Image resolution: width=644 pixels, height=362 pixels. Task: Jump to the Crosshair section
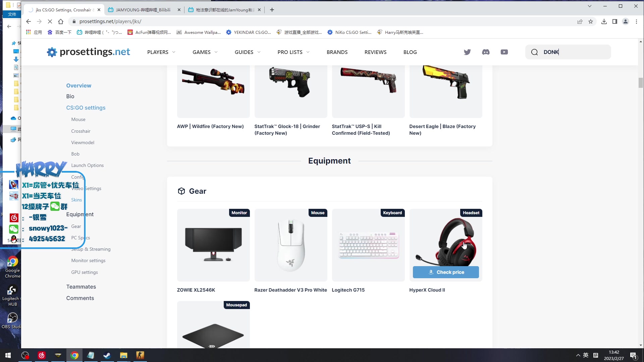pos(81,131)
